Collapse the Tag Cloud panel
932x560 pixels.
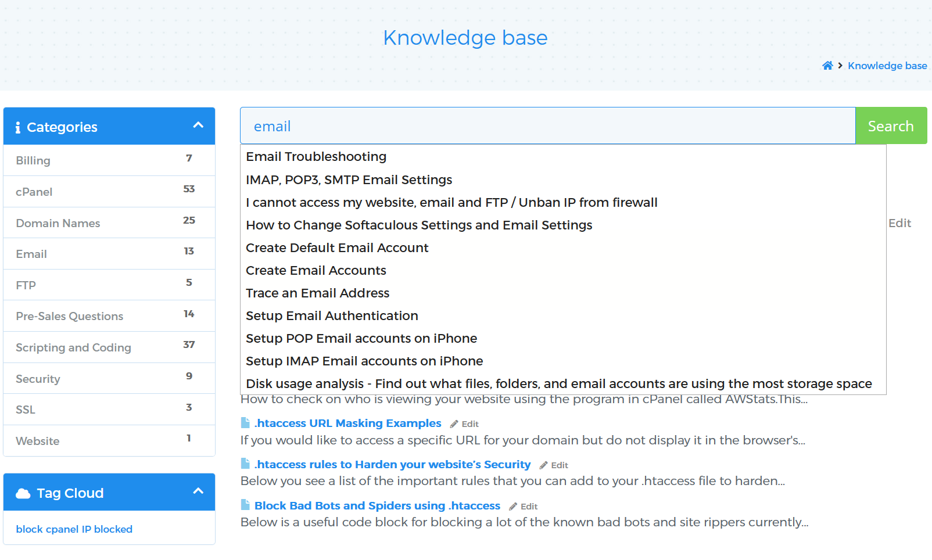pos(198,491)
